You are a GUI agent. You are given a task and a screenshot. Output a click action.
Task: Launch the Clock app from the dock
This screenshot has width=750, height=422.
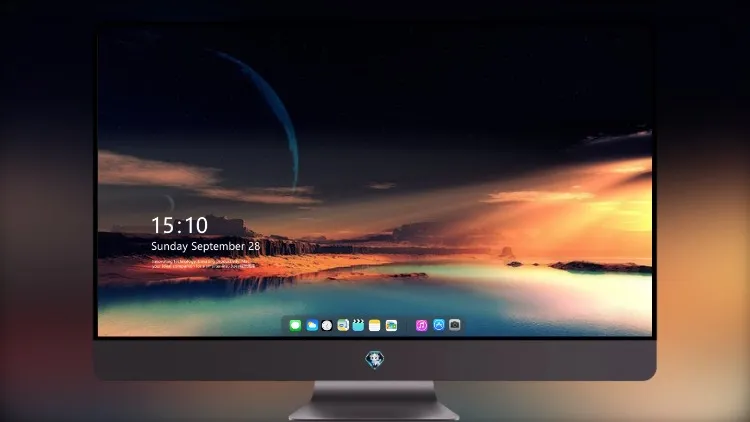tap(327, 325)
